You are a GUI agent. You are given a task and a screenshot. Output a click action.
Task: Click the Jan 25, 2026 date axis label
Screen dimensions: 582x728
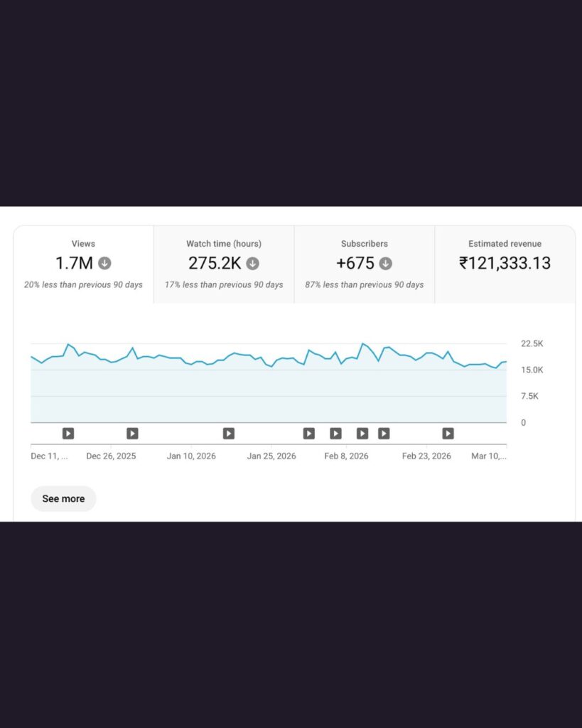(x=271, y=456)
